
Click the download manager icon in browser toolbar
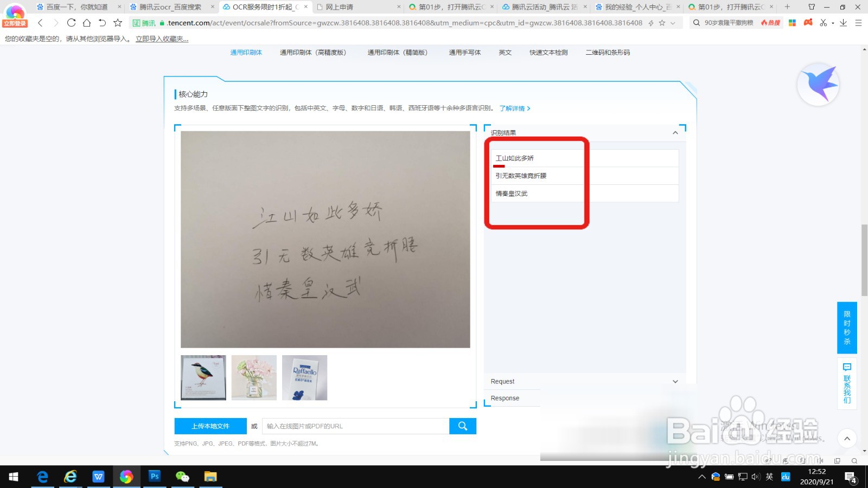(x=843, y=23)
